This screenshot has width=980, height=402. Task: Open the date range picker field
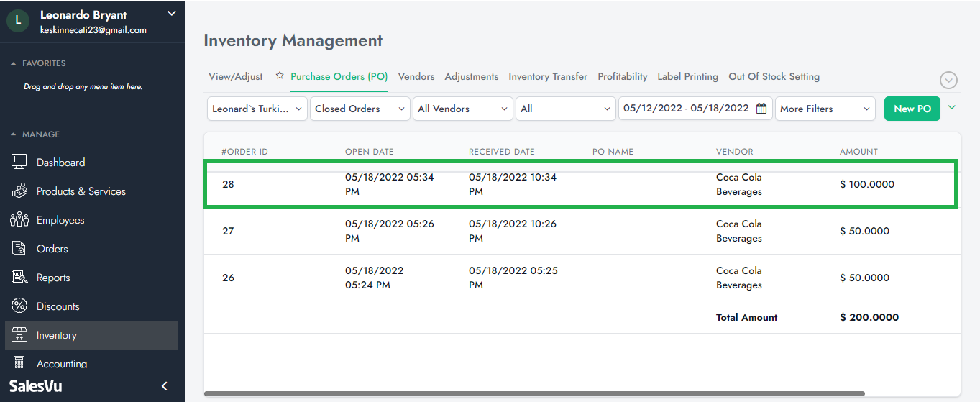click(x=695, y=109)
